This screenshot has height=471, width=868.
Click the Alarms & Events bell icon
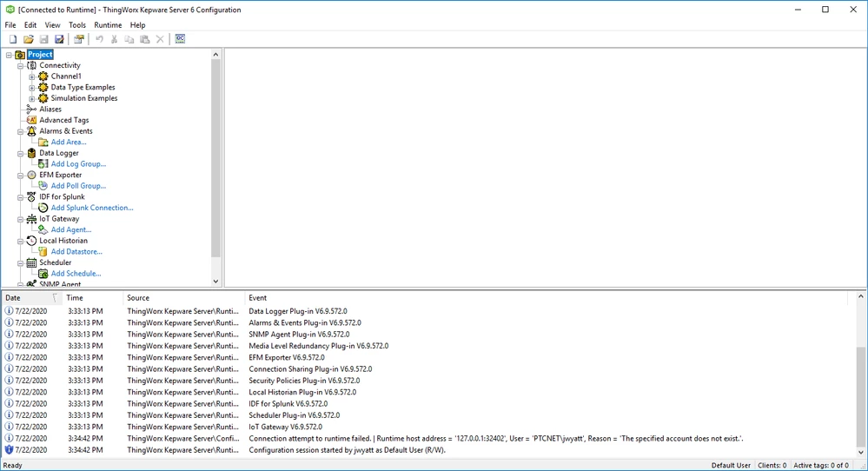31,131
